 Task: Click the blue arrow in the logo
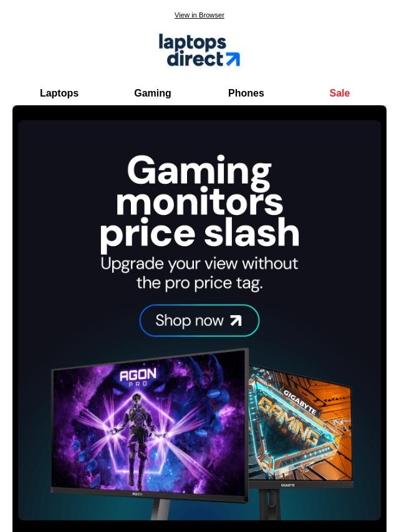233,59
